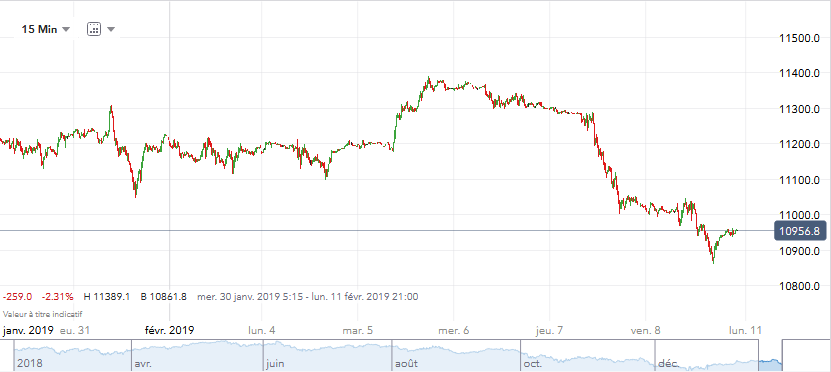Jump to oct. in the navigator strip
This screenshot has height=372, width=831.
[x=533, y=365]
